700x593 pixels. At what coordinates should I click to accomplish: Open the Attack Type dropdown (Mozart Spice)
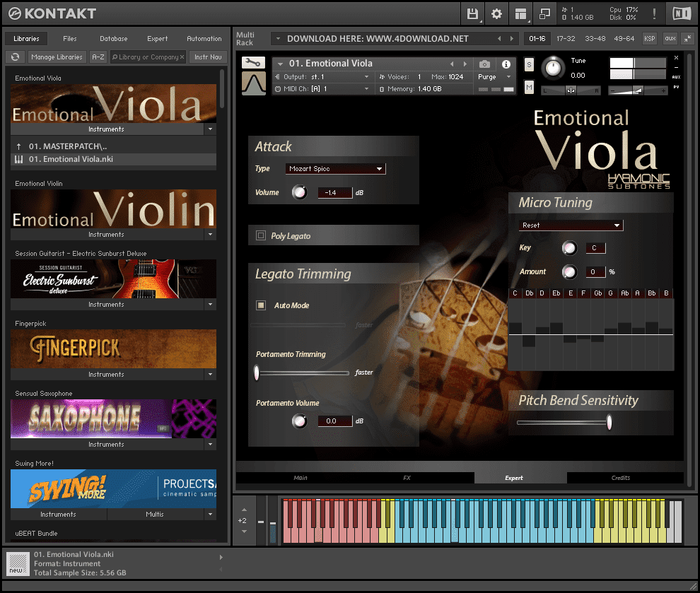(x=335, y=169)
